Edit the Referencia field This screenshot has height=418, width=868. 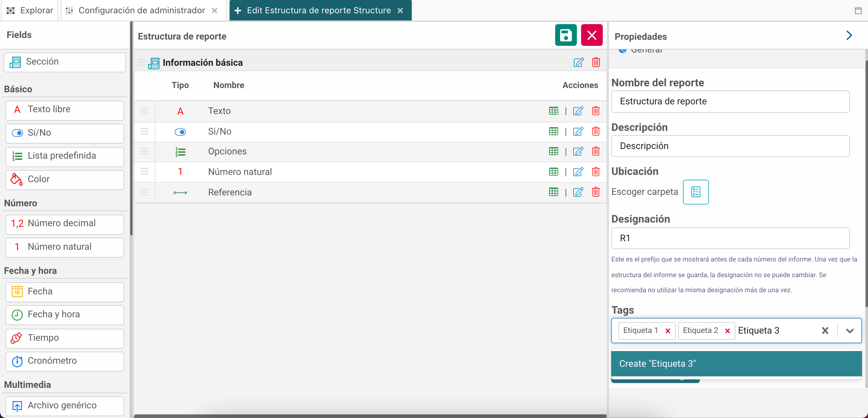tap(578, 192)
